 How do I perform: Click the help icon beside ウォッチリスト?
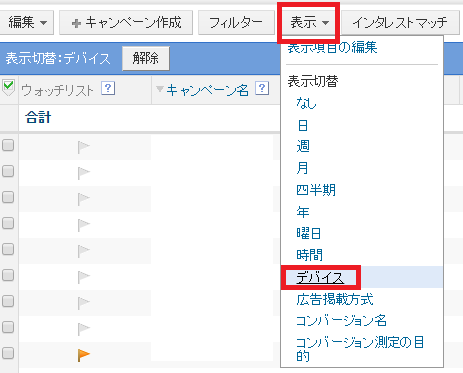coord(108,89)
